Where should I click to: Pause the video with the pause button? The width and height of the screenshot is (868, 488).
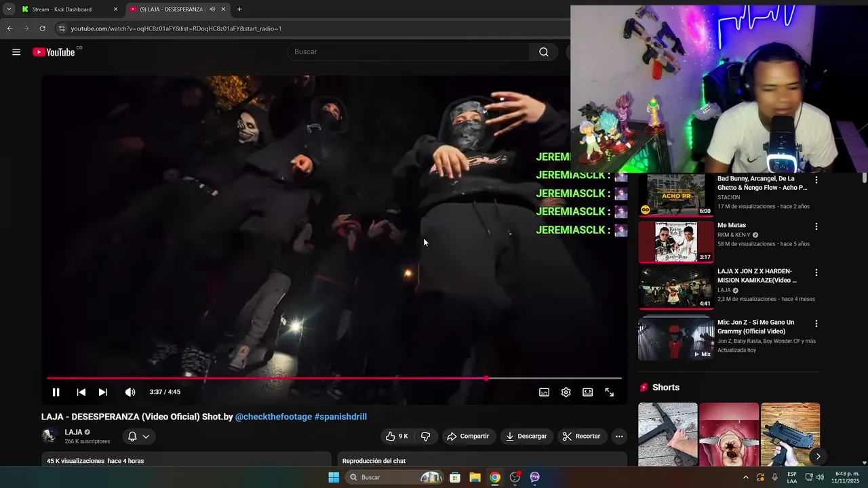pyautogui.click(x=56, y=392)
